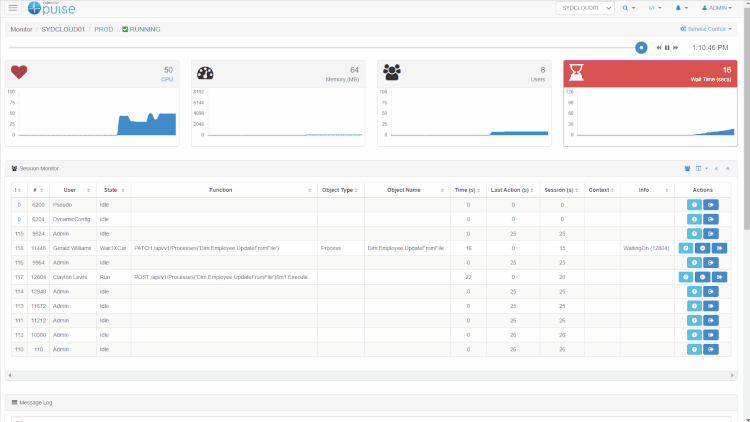The image size is (750, 422).
Task: Rewind the monitor timeline
Action: coord(658,47)
